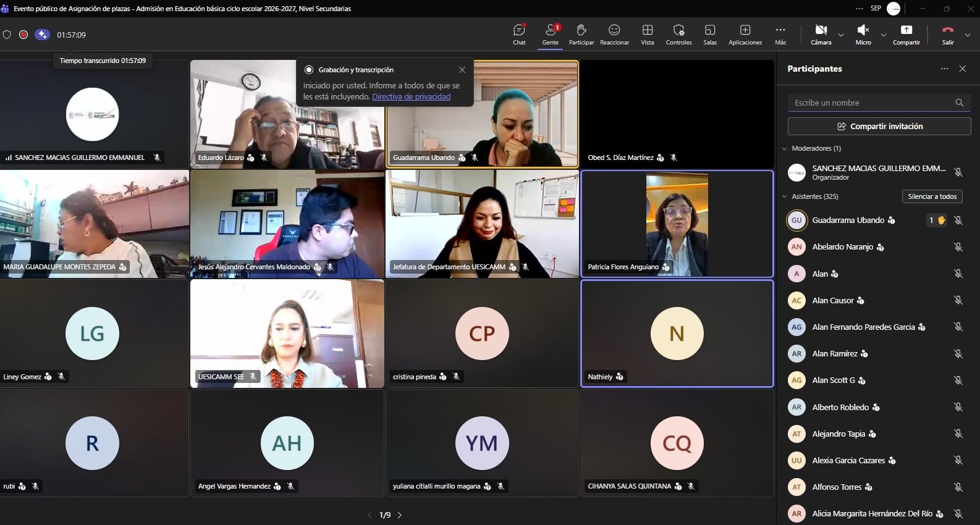Change layout with the Vista button
The image size is (980, 525).
coord(648,35)
